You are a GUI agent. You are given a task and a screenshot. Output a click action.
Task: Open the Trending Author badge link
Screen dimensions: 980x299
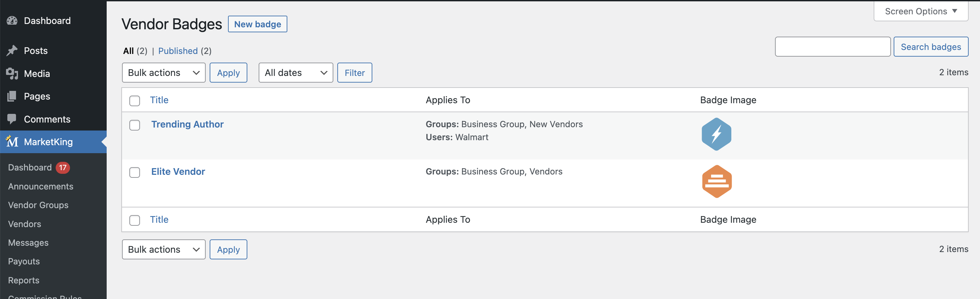tap(187, 124)
